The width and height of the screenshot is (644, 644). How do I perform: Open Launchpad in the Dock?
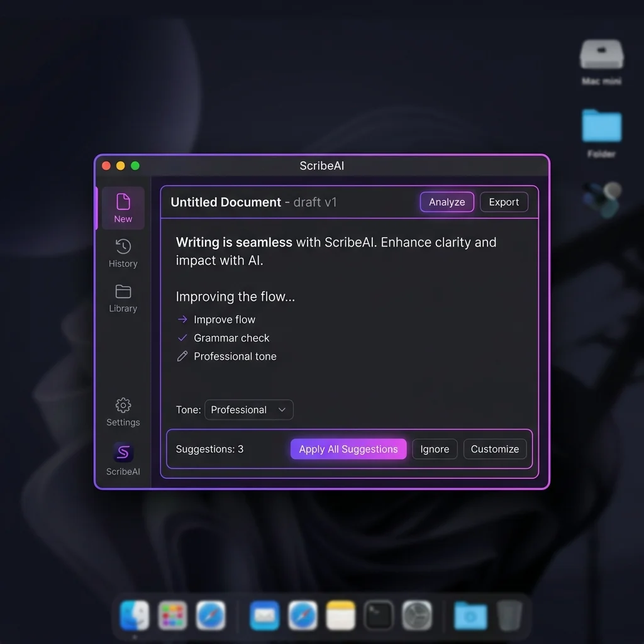[172, 615]
